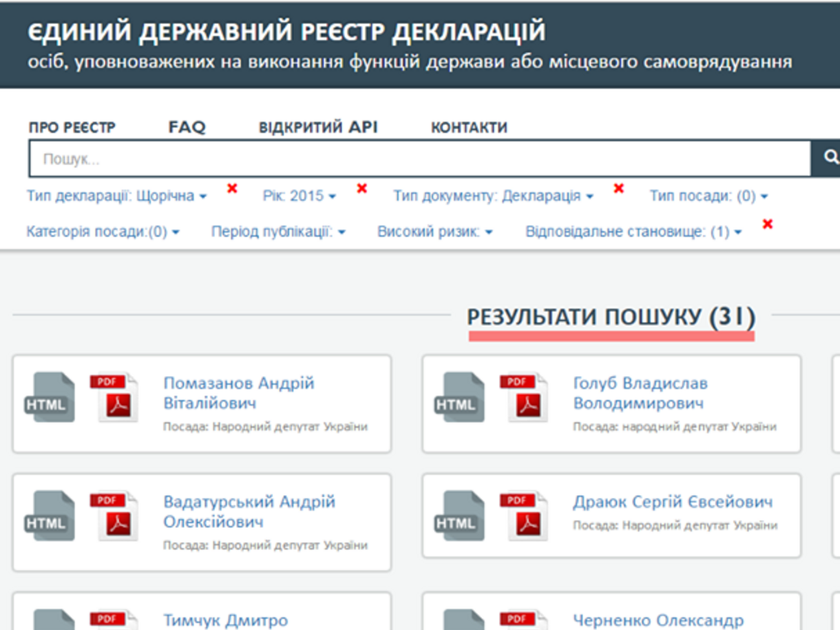Open 'Тип посади: (0)' dropdown
Screen dimensions: 840x630
click(708, 196)
